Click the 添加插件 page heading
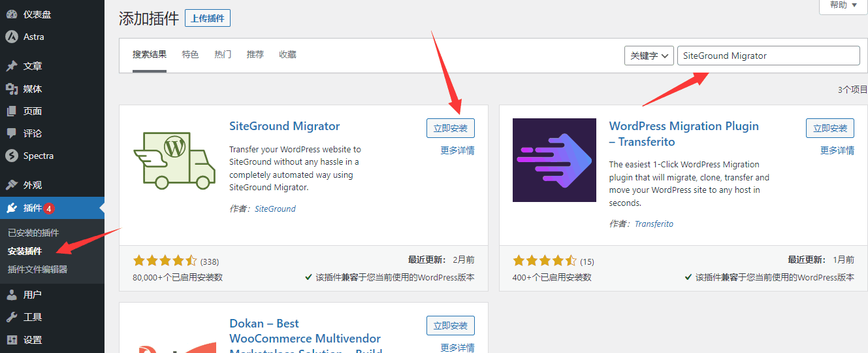Viewport: 868px width, 353px height. pyautogui.click(x=149, y=18)
